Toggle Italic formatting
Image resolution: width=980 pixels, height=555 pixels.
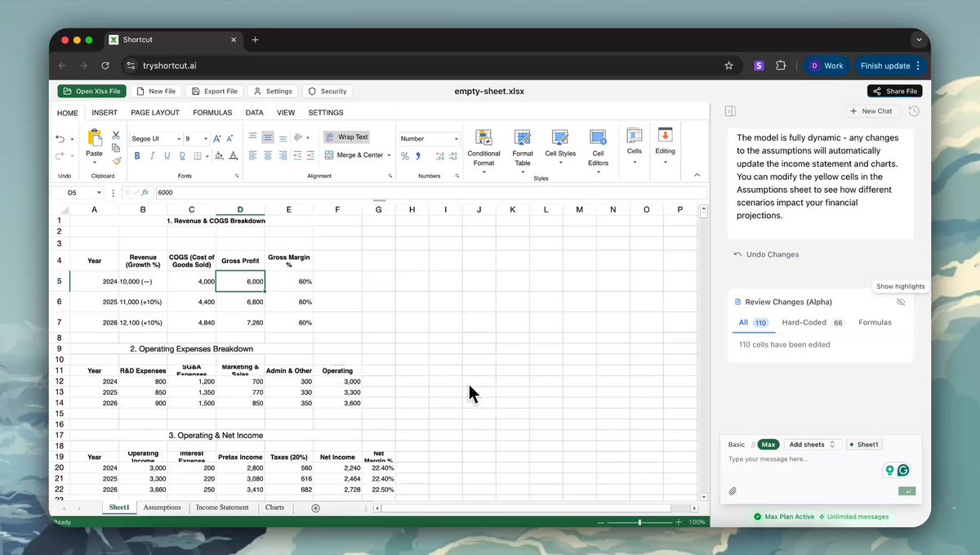(152, 155)
